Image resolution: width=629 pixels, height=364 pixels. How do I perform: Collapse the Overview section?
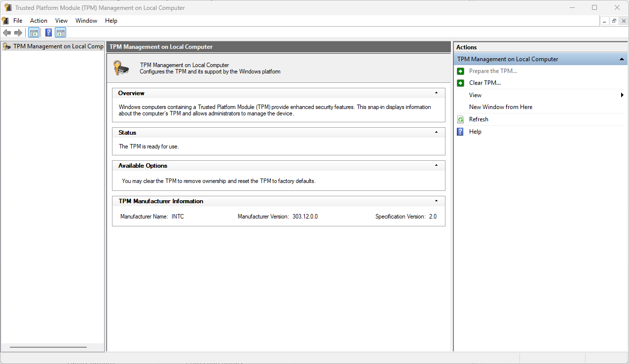coord(436,93)
